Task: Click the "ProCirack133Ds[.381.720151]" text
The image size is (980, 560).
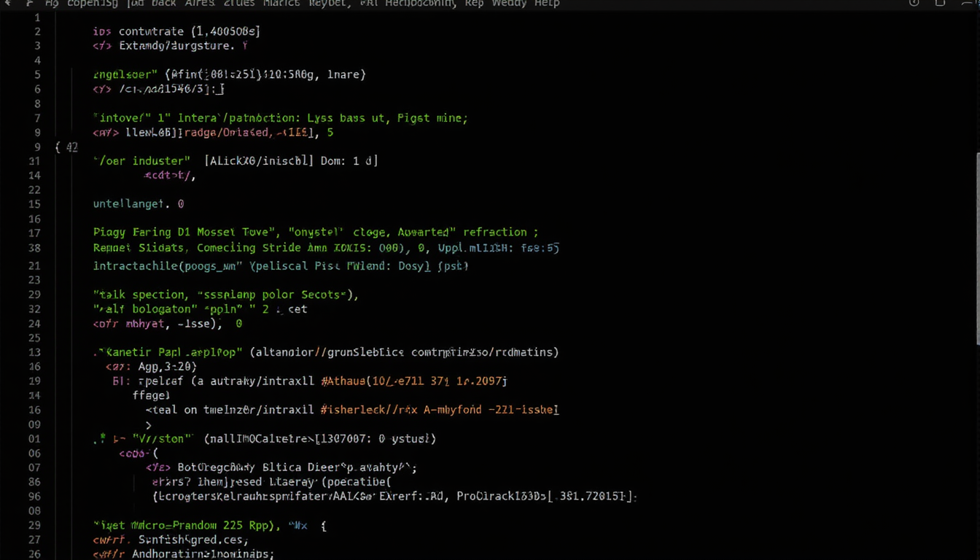Action: [x=547, y=497]
